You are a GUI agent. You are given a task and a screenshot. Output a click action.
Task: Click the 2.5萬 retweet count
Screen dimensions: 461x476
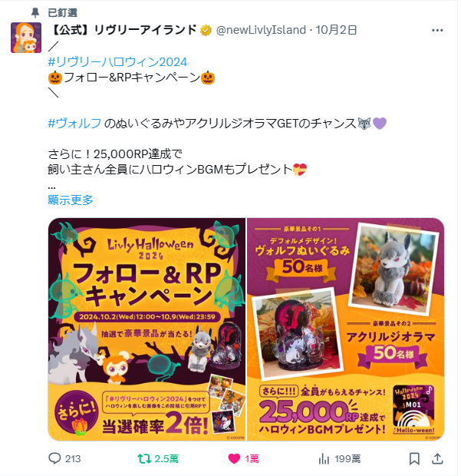click(166, 458)
